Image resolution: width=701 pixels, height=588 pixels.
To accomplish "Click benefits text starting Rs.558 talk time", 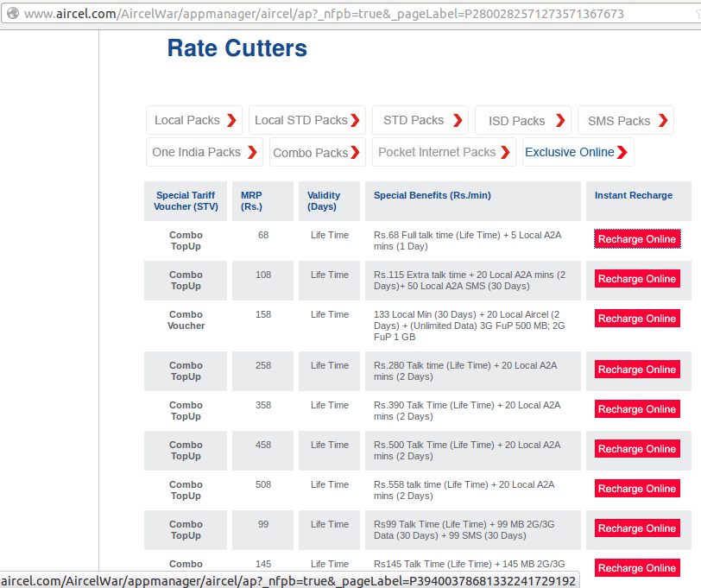I will [464, 490].
